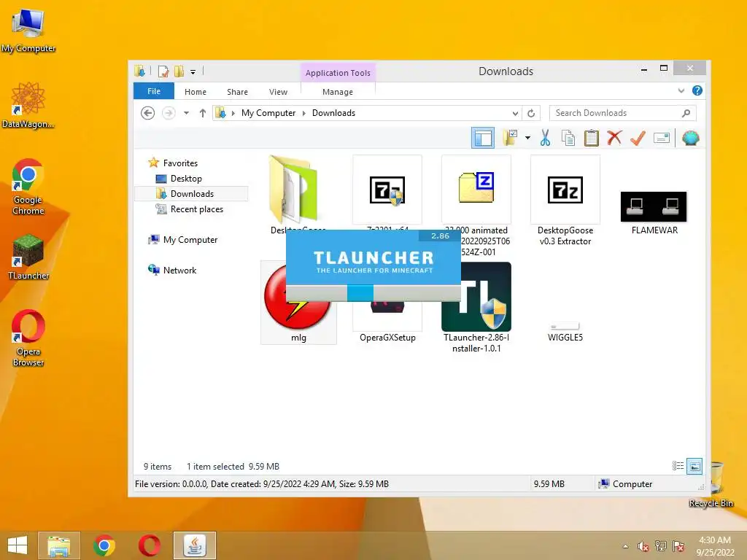Viewport: 747px width, 560px height.
Task: Select the 22,000 animated zip archive
Action: tap(476, 190)
